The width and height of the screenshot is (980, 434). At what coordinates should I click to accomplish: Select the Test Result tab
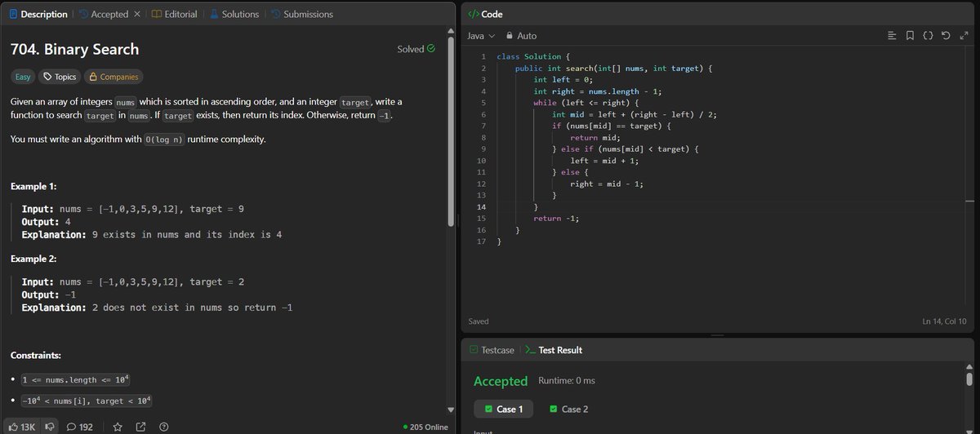(553, 350)
